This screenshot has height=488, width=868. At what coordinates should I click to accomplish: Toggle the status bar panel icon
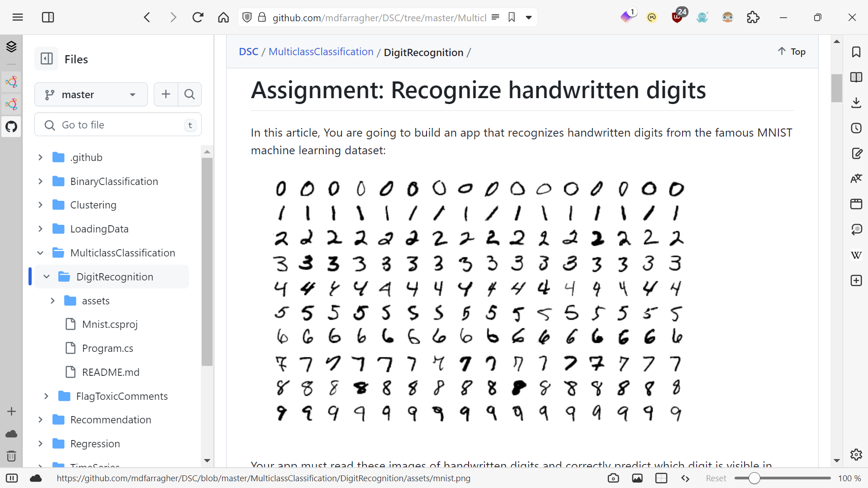pos(12,478)
